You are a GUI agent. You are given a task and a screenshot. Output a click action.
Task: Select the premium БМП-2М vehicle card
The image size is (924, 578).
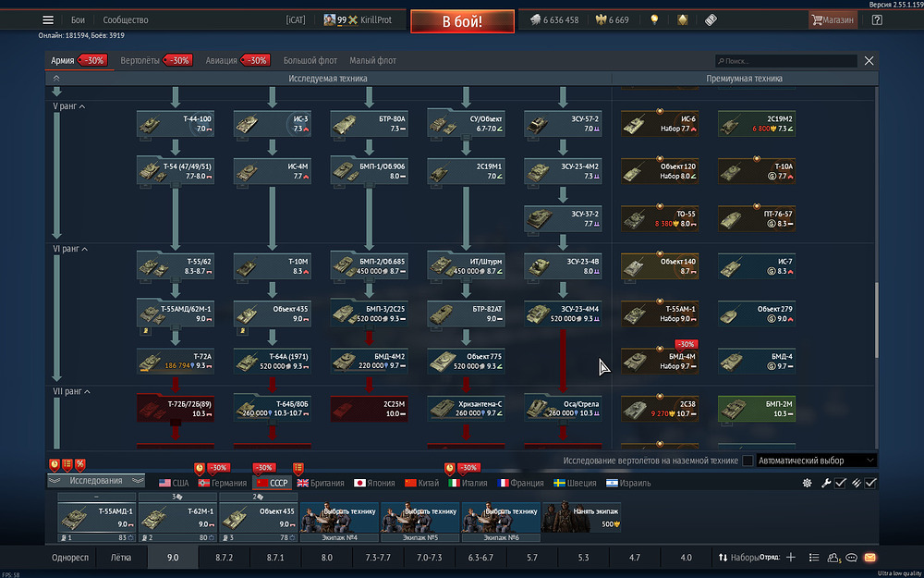(757, 409)
